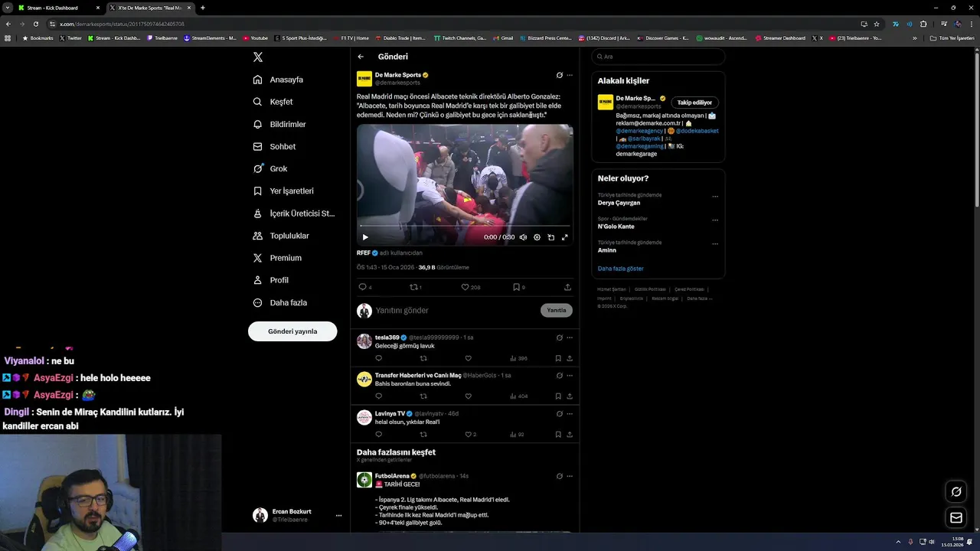Viewport: 980px width, 551px height.
Task: Open more options on Lavinya TV reply
Action: click(x=570, y=414)
